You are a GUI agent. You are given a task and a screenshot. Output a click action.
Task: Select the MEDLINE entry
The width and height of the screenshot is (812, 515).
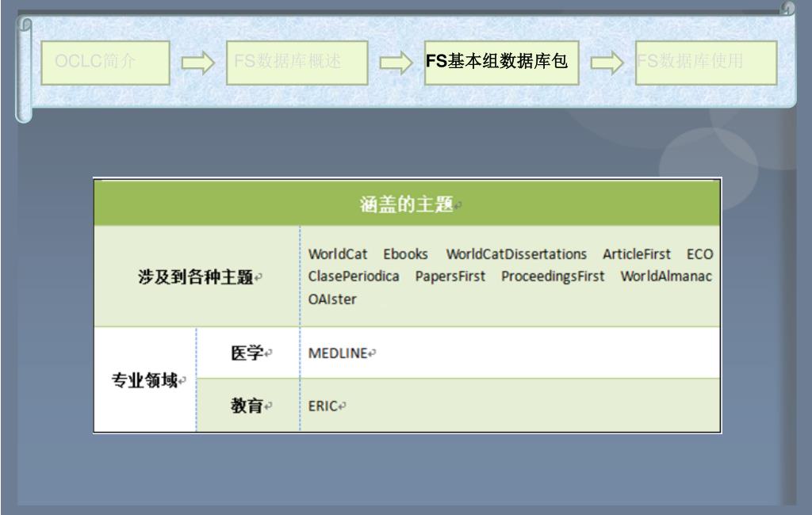tap(338, 353)
